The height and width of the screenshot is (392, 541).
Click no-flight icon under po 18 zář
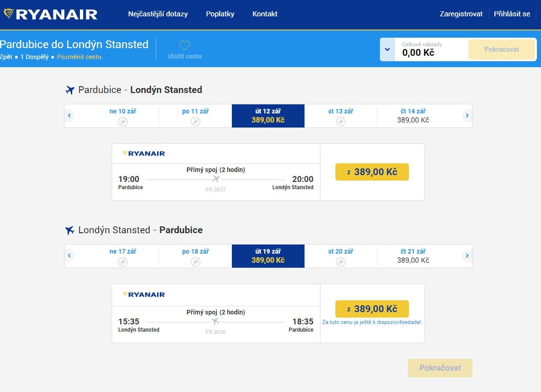pos(196,262)
